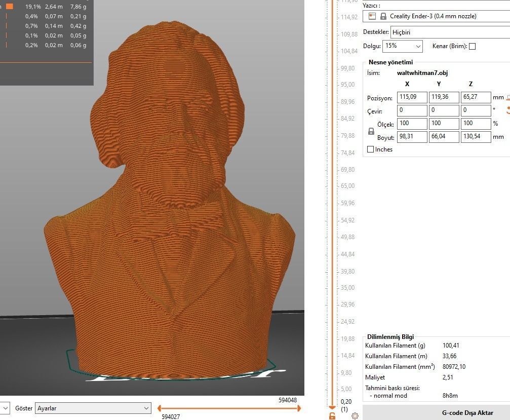
Task: Open the dropdown arrow left of Göster
Action: point(5,408)
